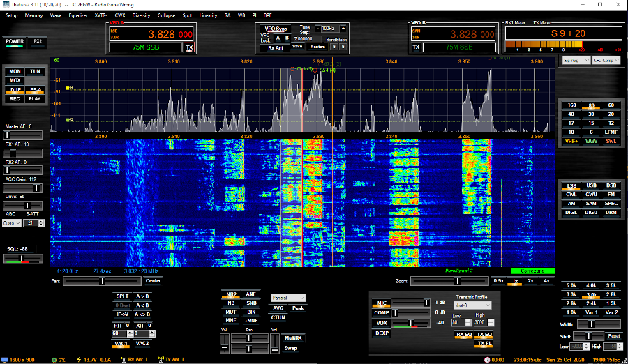This screenshot has width=628, height=364.
Task: Adjust the Zoom slider
Action: tap(449, 281)
